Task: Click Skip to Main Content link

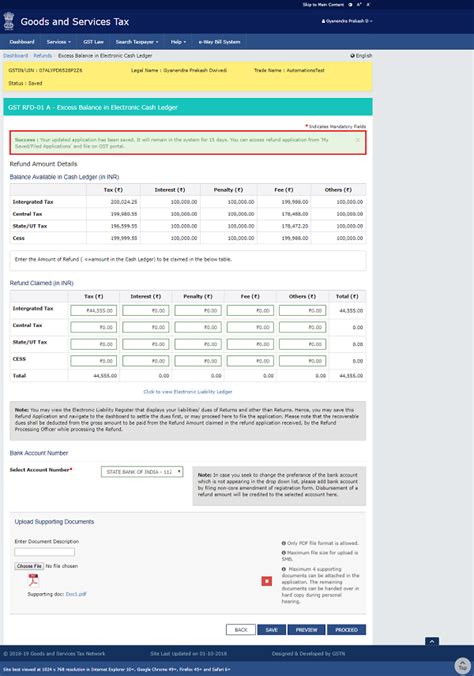Action: (x=323, y=5)
